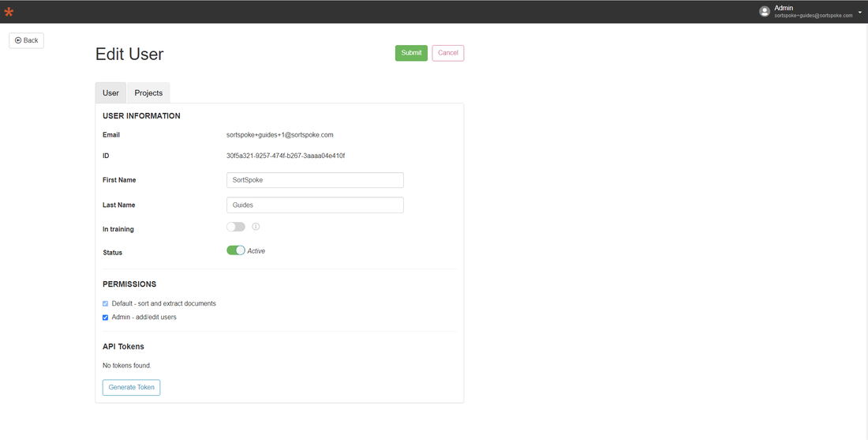Click the user ID string

click(286, 156)
